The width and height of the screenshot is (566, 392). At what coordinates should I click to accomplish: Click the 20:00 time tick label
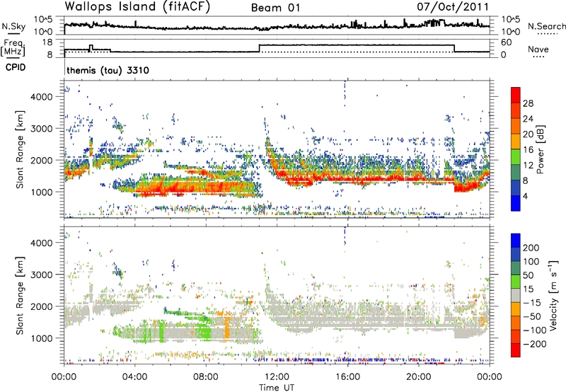(x=418, y=377)
